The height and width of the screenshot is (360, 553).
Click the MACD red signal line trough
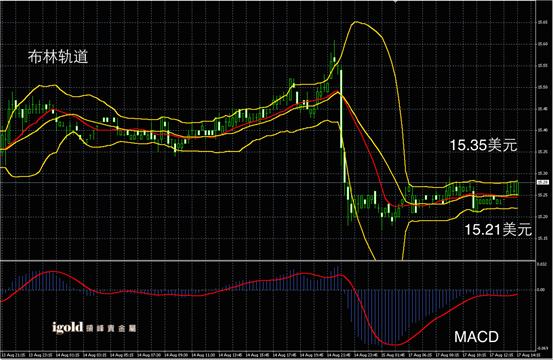point(394,344)
